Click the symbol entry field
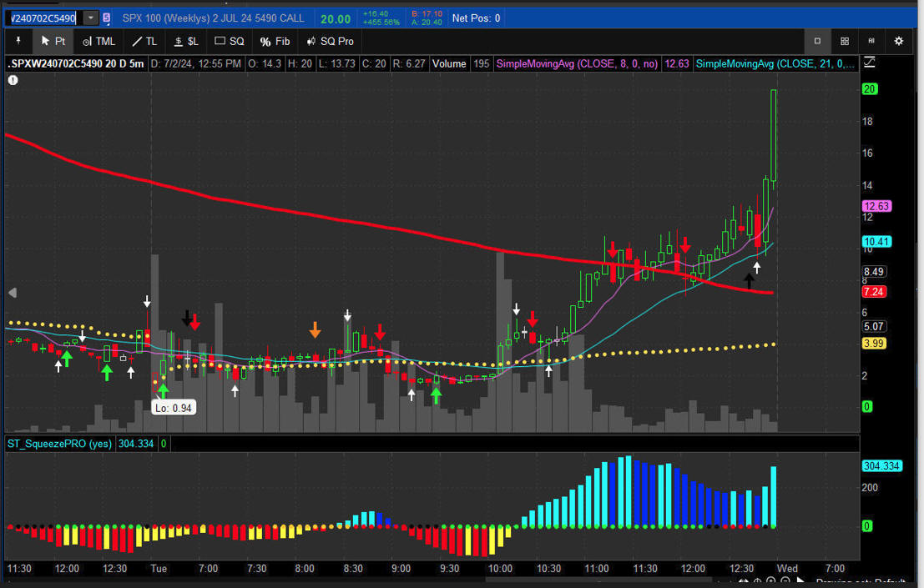The height and width of the screenshot is (588, 924). point(42,18)
